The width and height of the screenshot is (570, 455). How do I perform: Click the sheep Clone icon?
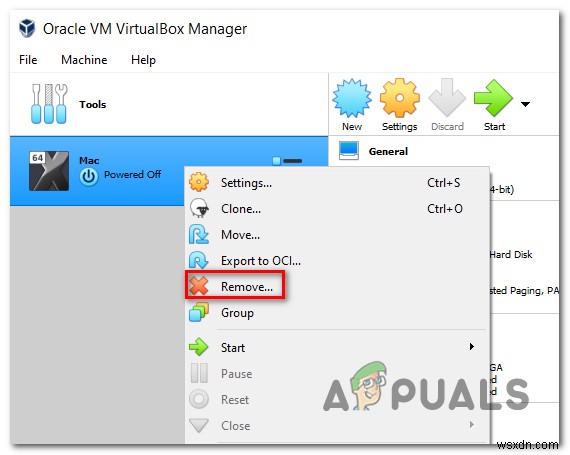point(199,208)
